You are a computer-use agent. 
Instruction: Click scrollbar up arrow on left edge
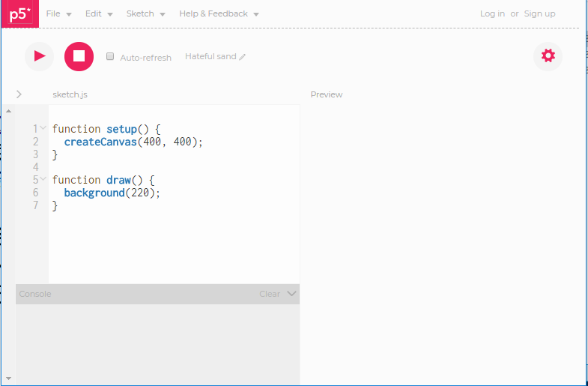coord(8,111)
